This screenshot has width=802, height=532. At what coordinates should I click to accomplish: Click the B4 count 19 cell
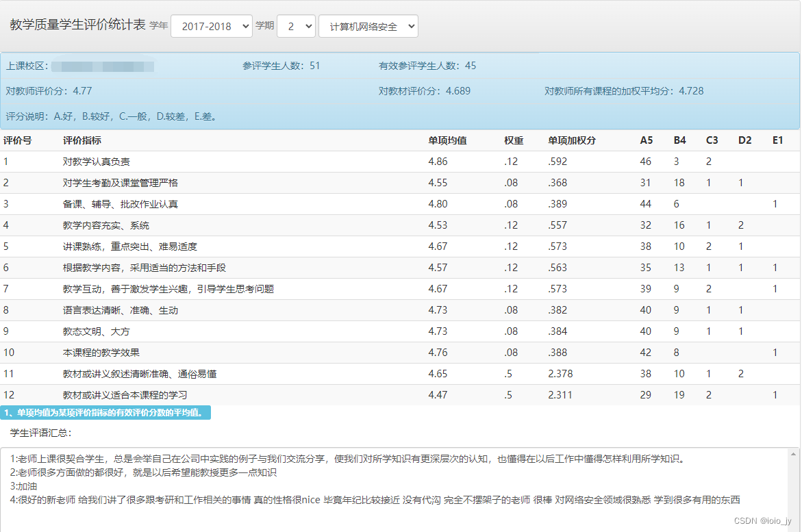pyautogui.click(x=679, y=395)
